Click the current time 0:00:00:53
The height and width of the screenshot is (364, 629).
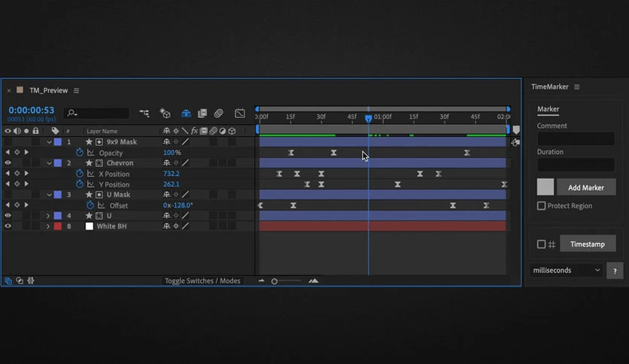click(32, 111)
